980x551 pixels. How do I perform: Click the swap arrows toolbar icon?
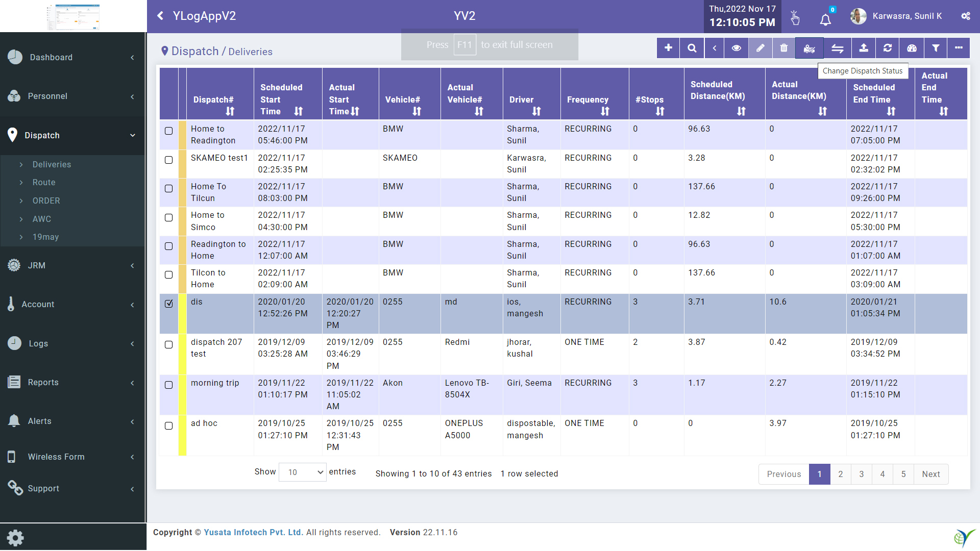tap(838, 48)
